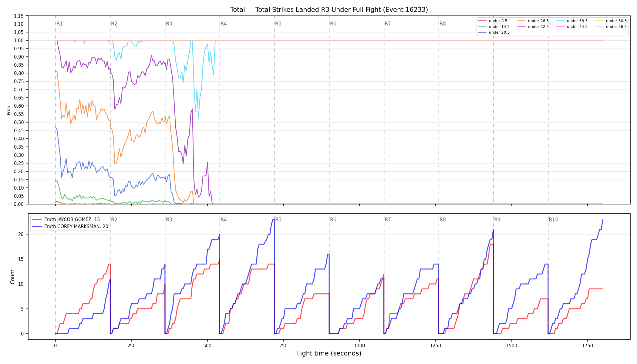
Task: Click the R3 marker in the count chart
Action: click(169, 220)
